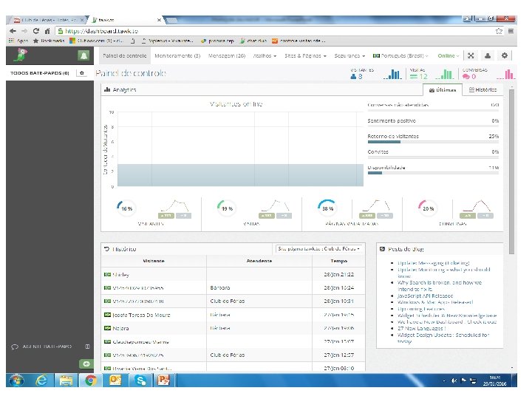Click icon right of AGENT BATE-PAPO
532x399 pixels.
87,347
